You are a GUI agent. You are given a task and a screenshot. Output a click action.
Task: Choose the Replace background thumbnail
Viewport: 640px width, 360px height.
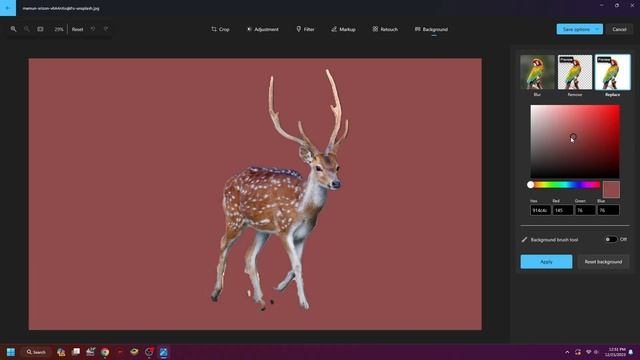tap(612, 72)
